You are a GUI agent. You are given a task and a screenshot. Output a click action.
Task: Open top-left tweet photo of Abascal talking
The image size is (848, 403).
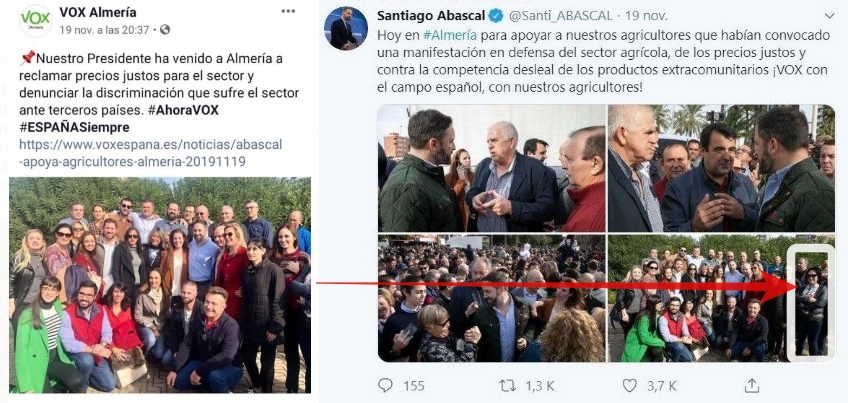pos(492,168)
